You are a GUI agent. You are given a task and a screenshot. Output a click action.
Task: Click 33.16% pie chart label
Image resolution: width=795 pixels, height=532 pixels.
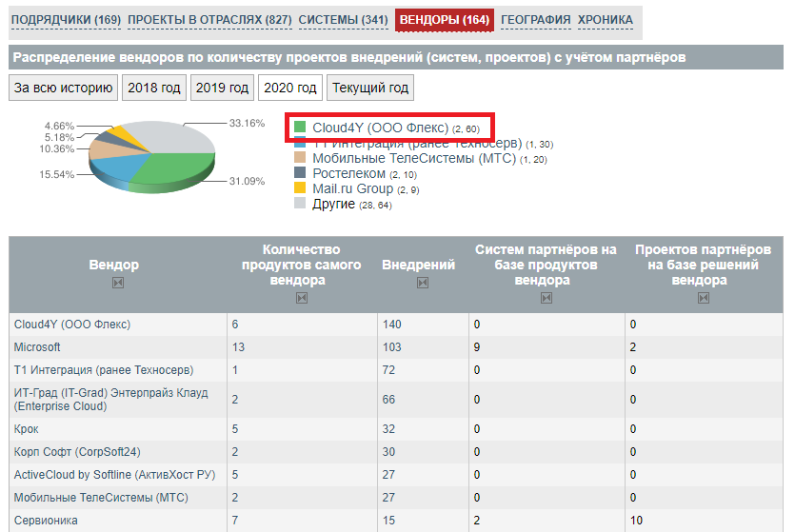click(247, 123)
